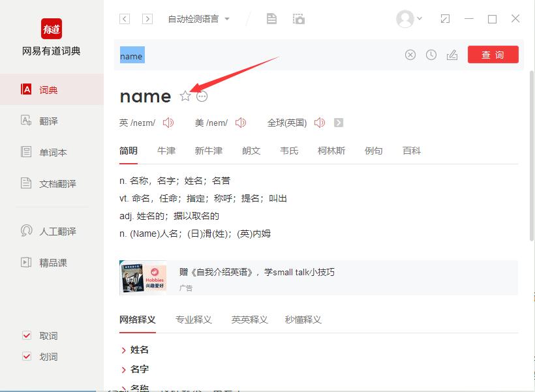Select the 例句 tab
Viewport: 535px width, 392px height.
coord(374,151)
